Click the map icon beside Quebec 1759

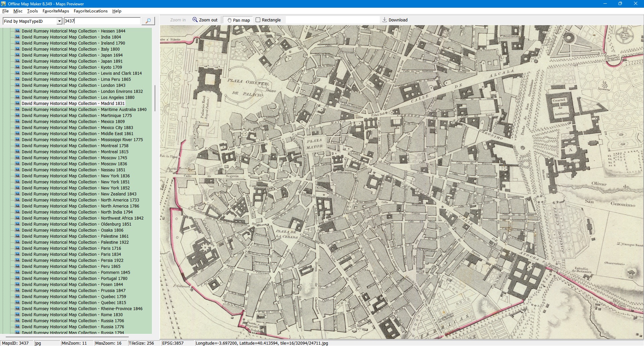pyautogui.click(x=17, y=296)
